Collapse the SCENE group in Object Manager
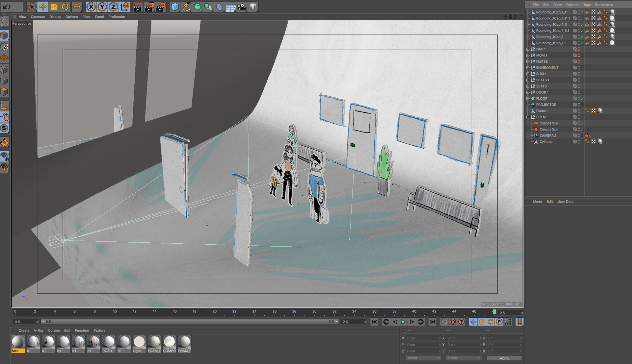 click(528, 117)
